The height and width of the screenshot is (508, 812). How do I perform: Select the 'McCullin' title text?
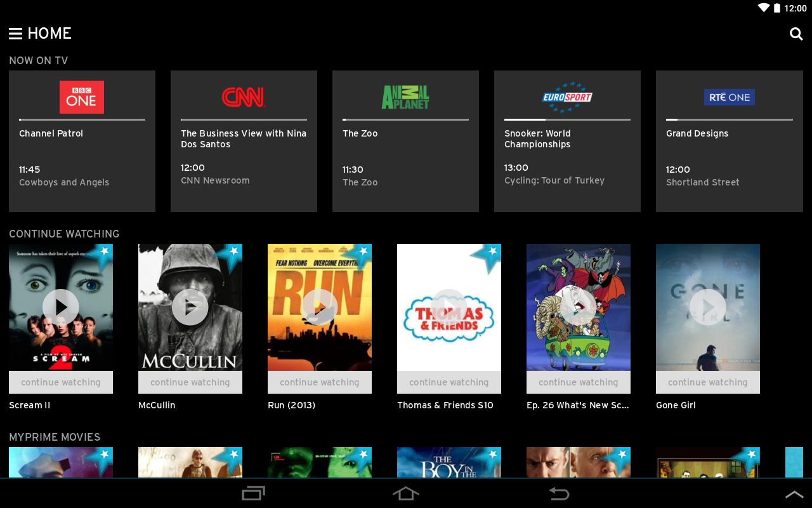click(x=157, y=405)
